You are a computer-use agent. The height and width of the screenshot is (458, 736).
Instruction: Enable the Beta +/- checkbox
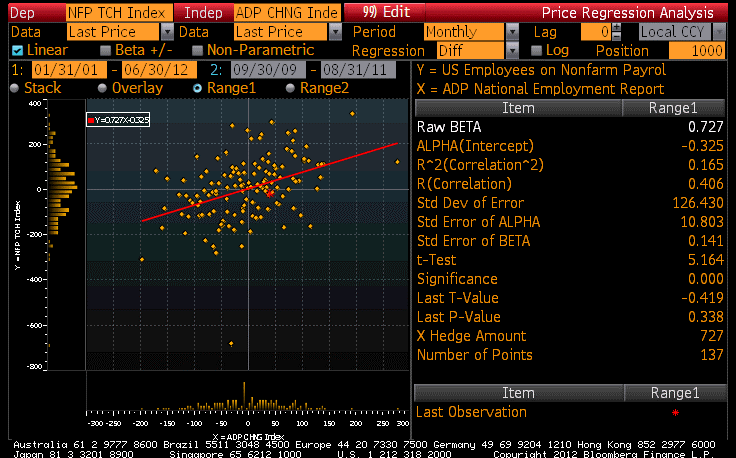coord(106,51)
